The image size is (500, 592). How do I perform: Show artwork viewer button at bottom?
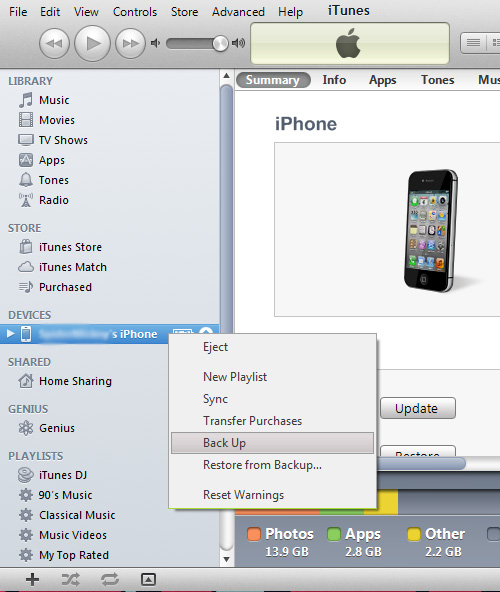148,579
